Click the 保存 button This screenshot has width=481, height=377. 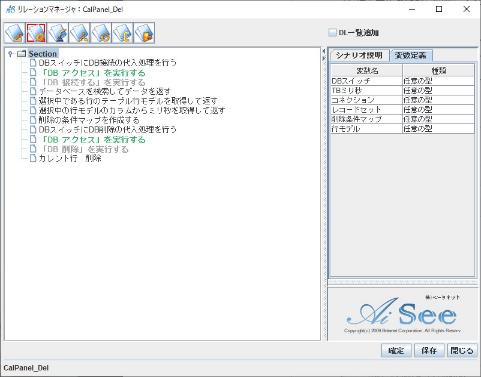(429, 351)
